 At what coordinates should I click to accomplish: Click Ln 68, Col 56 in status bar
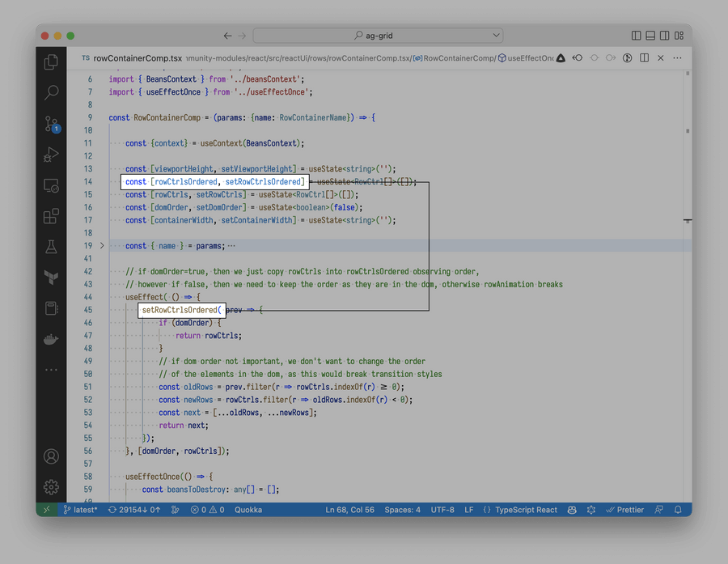pos(349,510)
